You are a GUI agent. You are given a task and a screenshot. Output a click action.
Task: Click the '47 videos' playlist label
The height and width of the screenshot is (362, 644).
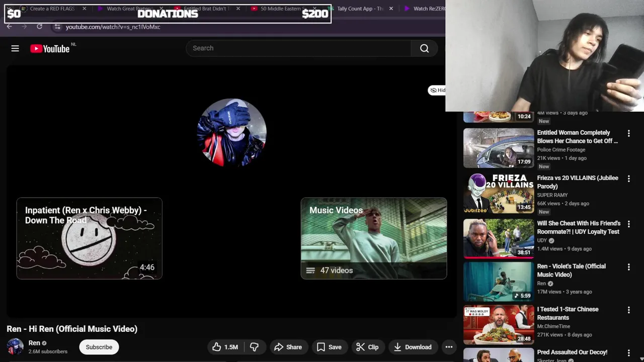337,270
